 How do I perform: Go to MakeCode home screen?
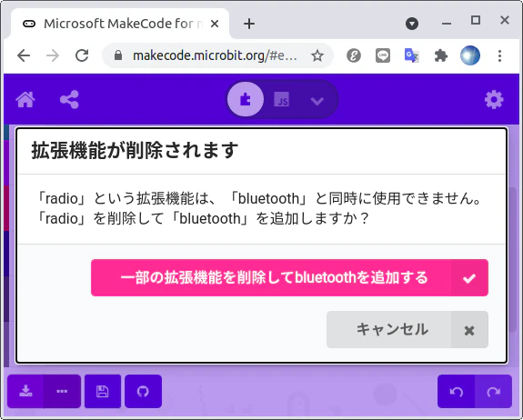click(x=25, y=99)
